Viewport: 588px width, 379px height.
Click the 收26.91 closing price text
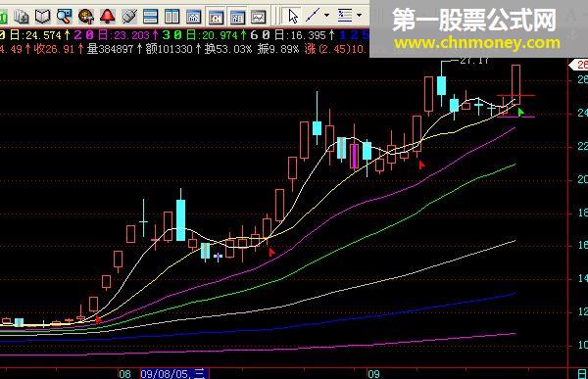pos(54,49)
